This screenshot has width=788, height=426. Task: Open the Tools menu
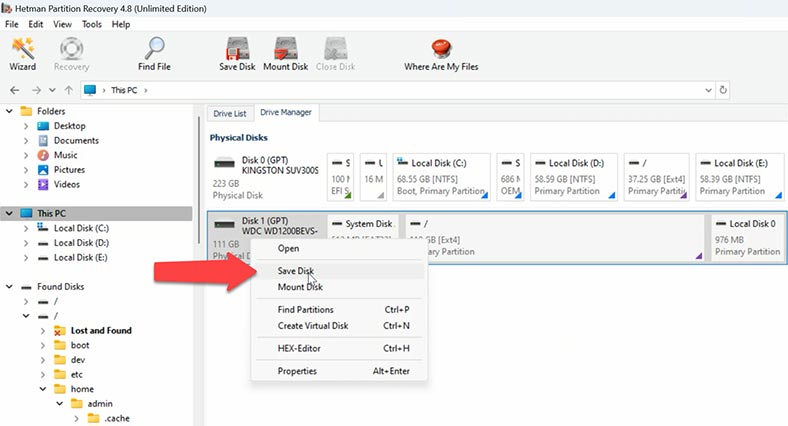pos(91,24)
